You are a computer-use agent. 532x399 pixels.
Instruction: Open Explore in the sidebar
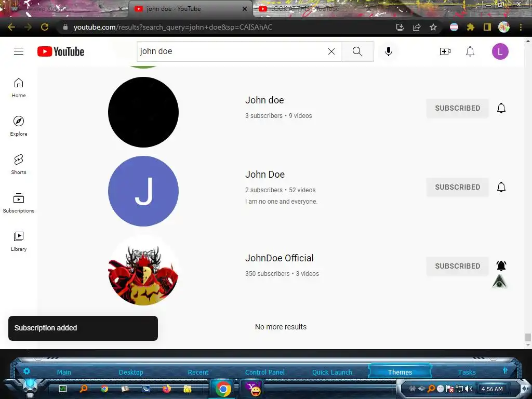pyautogui.click(x=19, y=126)
